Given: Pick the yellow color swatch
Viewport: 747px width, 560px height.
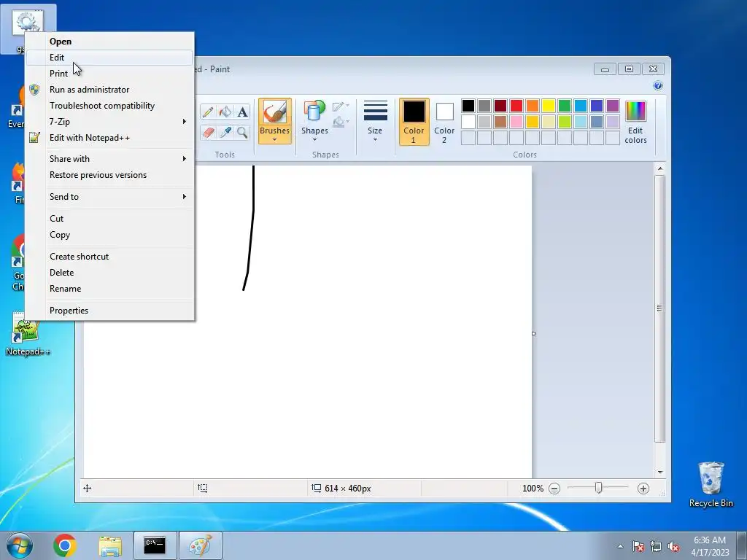Looking at the screenshot, I should (549, 106).
